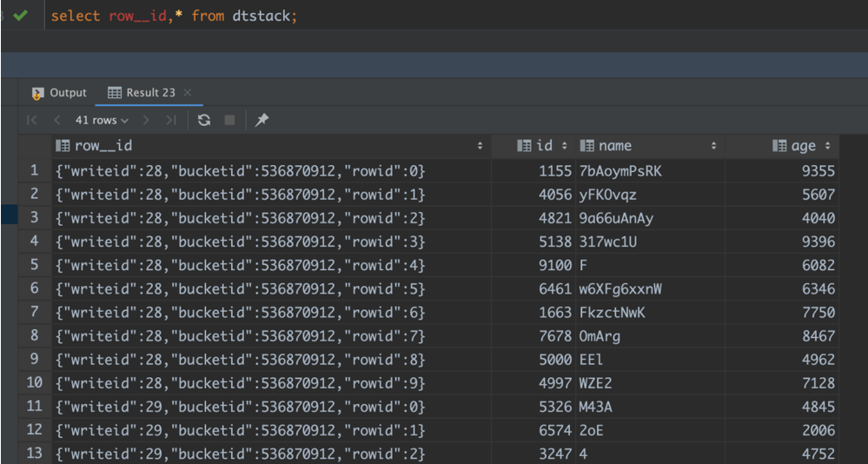Toggle sort arrows on name column
Viewport: 868px width, 464px height.
tap(713, 146)
